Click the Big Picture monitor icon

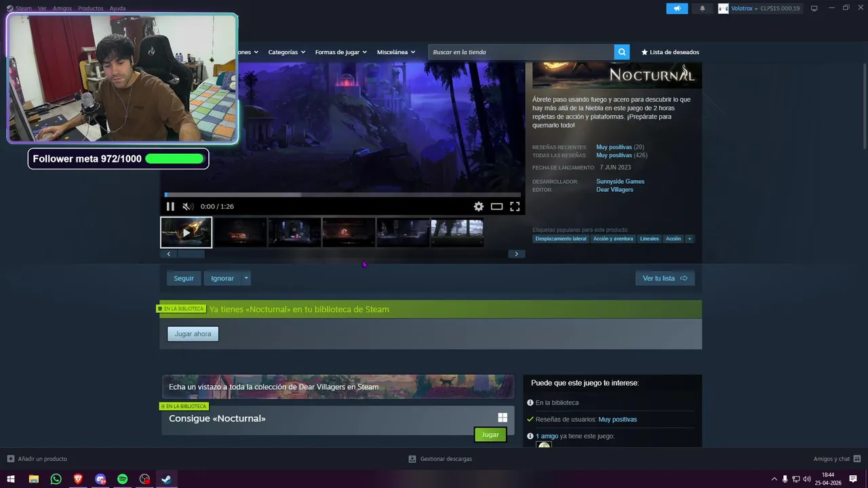pos(814,8)
